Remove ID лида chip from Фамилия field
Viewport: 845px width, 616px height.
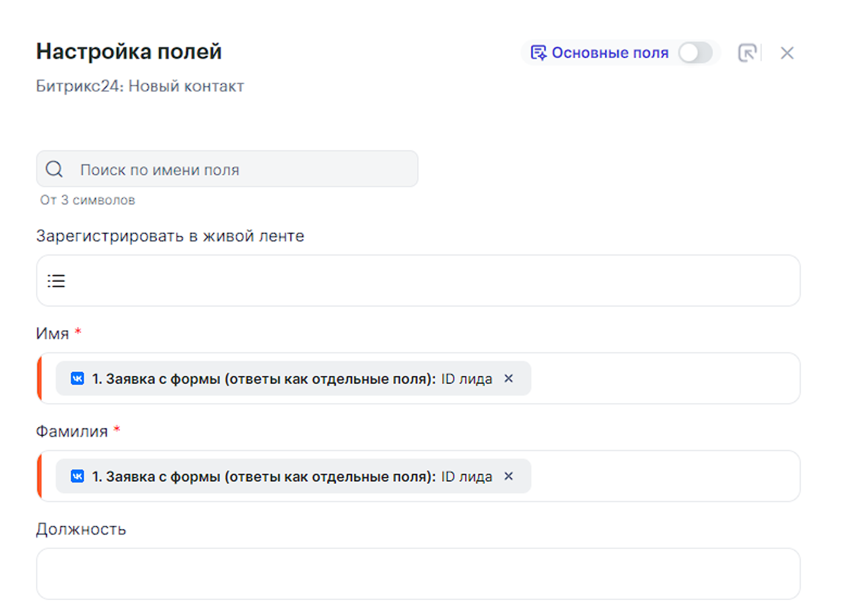(x=508, y=477)
